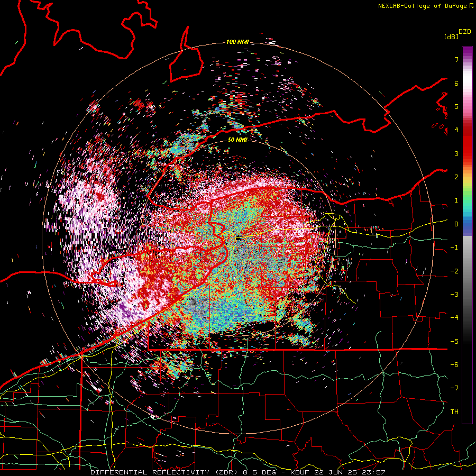Click the 5 value on the scale
This screenshot has width=476, height=476.
click(456, 106)
